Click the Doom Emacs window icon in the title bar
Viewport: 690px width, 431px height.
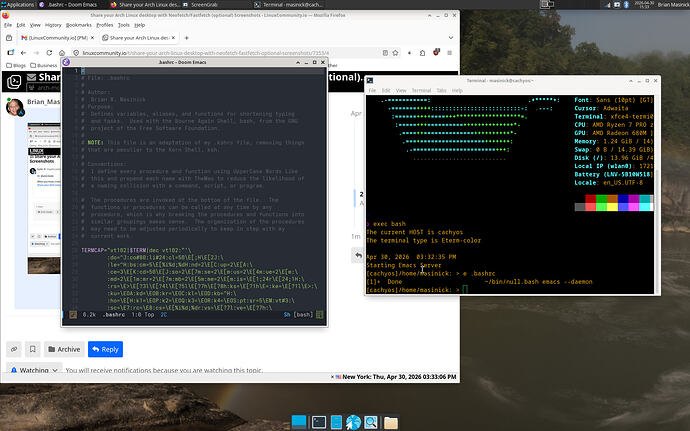tap(66, 62)
